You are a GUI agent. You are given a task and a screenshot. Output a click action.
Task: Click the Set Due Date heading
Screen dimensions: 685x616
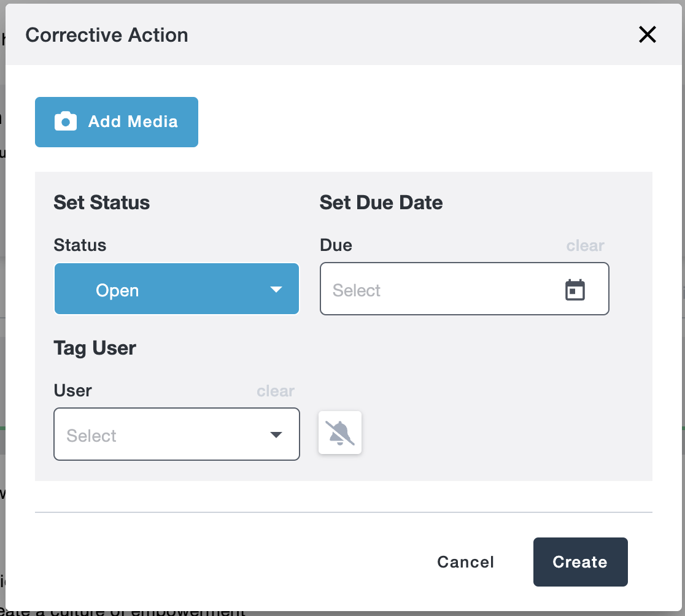pyautogui.click(x=381, y=202)
